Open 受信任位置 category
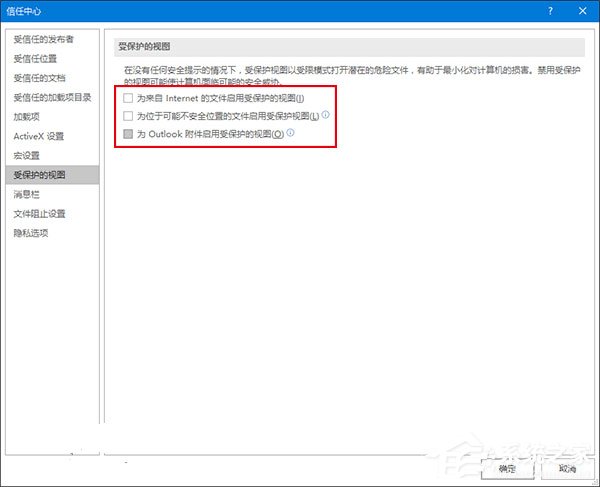600x487 pixels. pos(52,59)
